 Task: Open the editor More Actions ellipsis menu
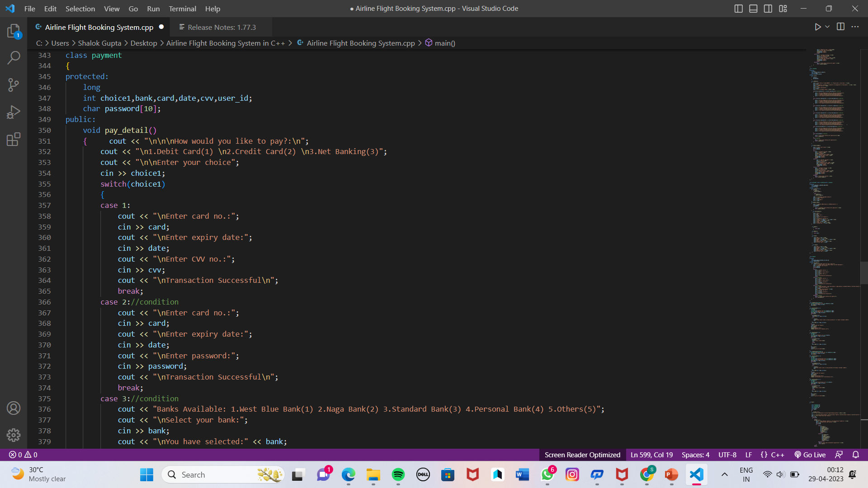point(855,27)
